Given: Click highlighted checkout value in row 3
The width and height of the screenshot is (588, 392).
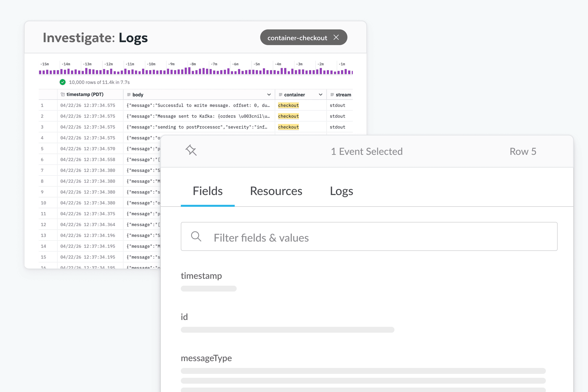Looking at the screenshot, I should click(x=289, y=127).
